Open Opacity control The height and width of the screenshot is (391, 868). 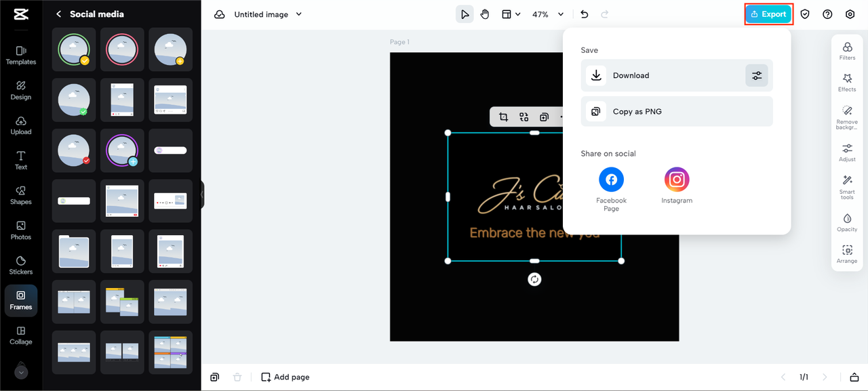[847, 223]
